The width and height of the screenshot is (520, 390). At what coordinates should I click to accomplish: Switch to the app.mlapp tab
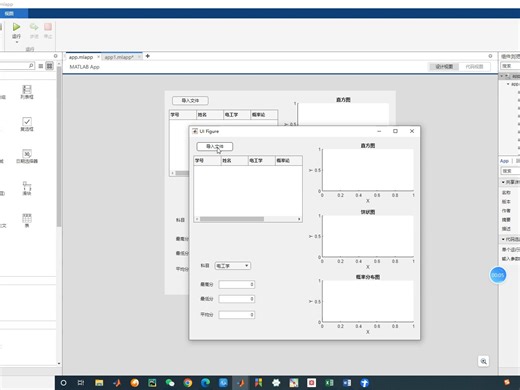click(81, 57)
